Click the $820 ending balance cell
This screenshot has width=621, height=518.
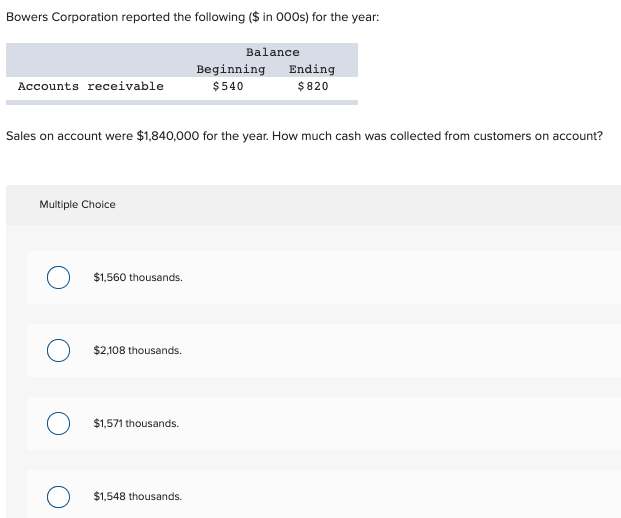pos(313,86)
